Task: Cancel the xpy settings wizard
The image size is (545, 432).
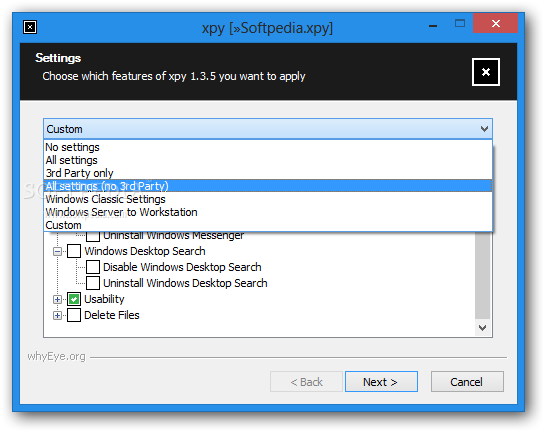Action: pos(467,382)
